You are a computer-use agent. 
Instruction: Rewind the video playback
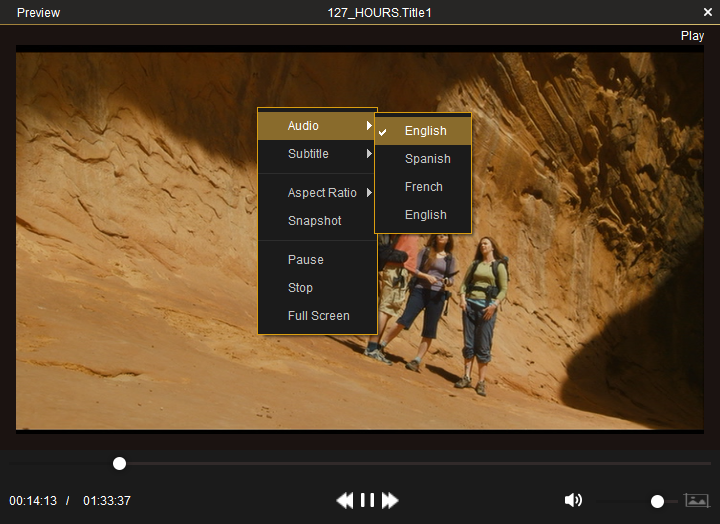345,500
